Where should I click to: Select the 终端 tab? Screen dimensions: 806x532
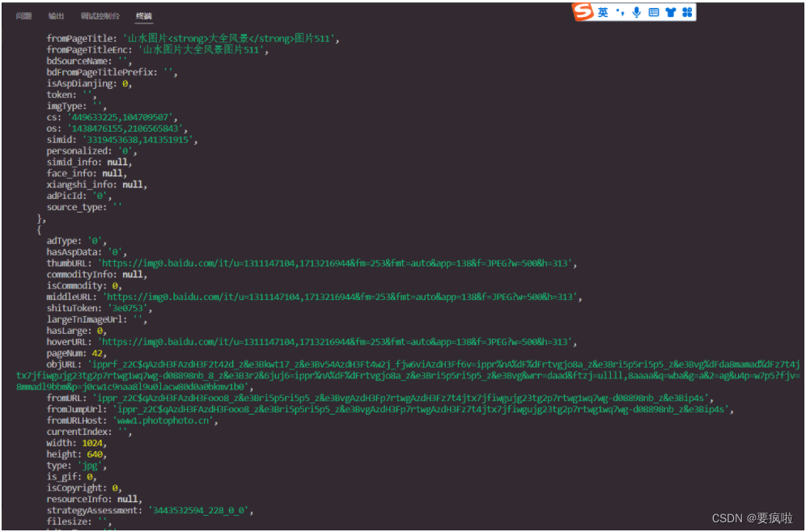[144, 16]
